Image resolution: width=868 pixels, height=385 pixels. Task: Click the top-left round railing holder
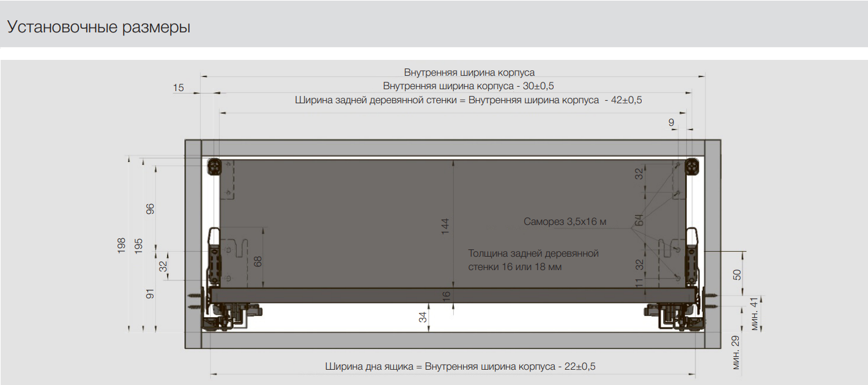[215, 167]
